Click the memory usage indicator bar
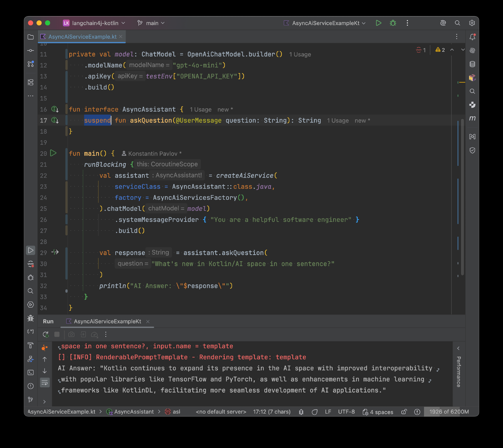 [x=449, y=412]
